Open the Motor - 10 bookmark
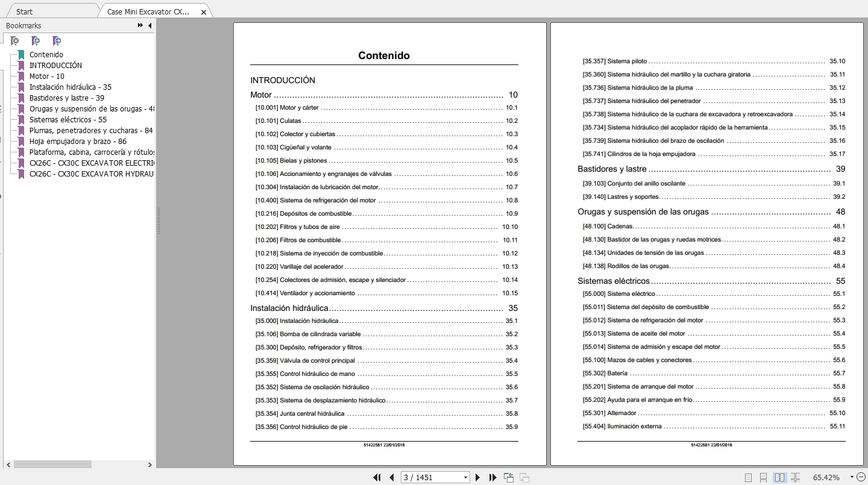Image resolution: width=868 pixels, height=485 pixels. coord(47,77)
